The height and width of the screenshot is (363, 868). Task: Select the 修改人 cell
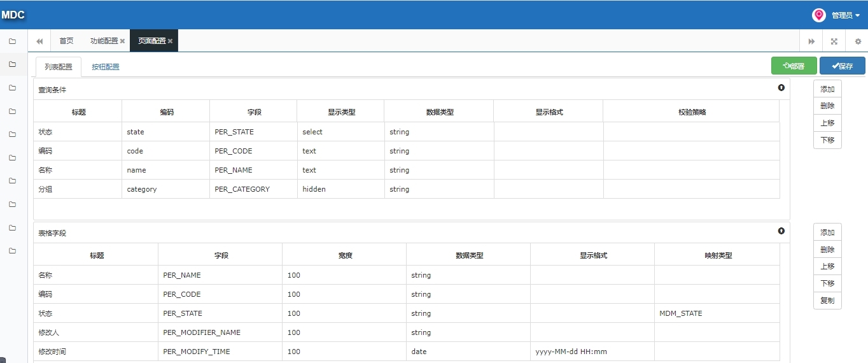(x=95, y=332)
